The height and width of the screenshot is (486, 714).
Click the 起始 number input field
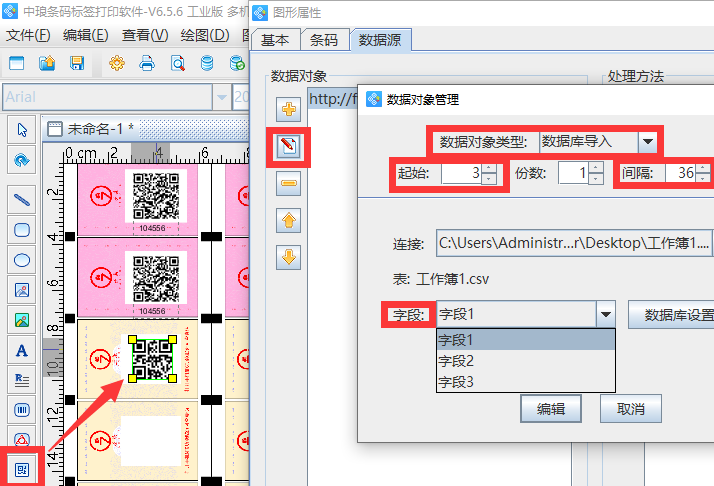[x=462, y=173]
